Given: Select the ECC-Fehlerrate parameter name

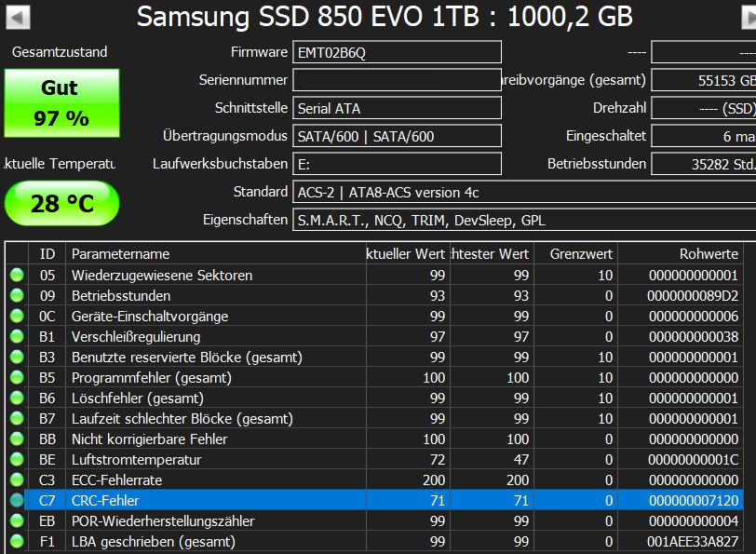Looking at the screenshot, I should (116, 480).
